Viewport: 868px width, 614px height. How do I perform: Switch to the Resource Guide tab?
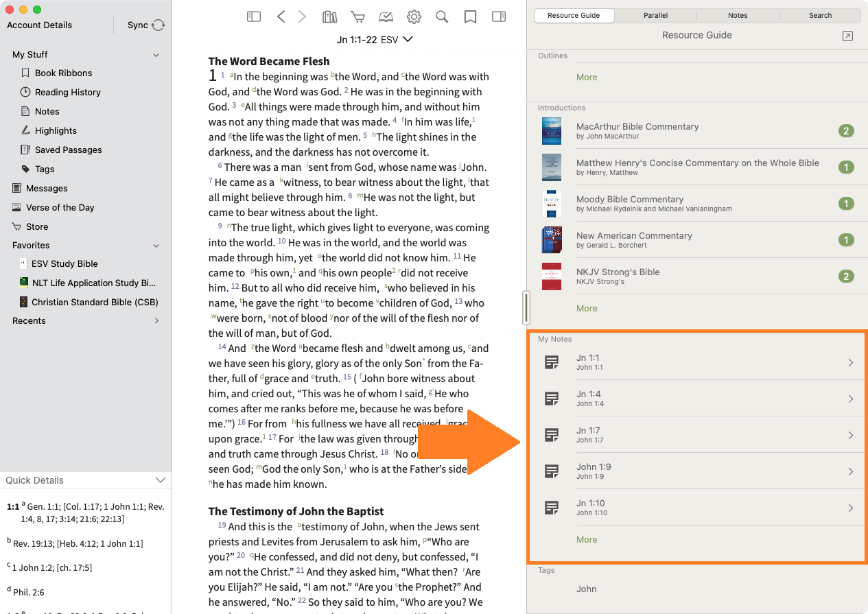pyautogui.click(x=574, y=15)
